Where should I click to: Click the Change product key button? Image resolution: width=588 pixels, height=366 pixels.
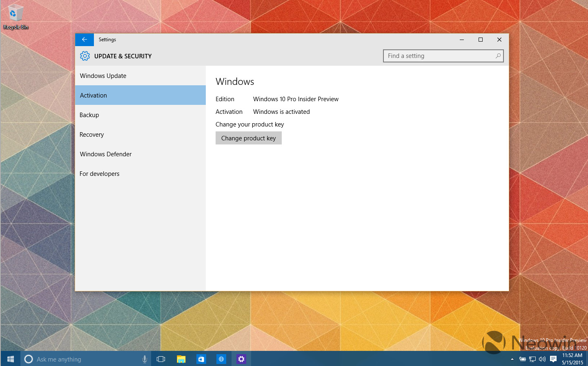point(249,138)
